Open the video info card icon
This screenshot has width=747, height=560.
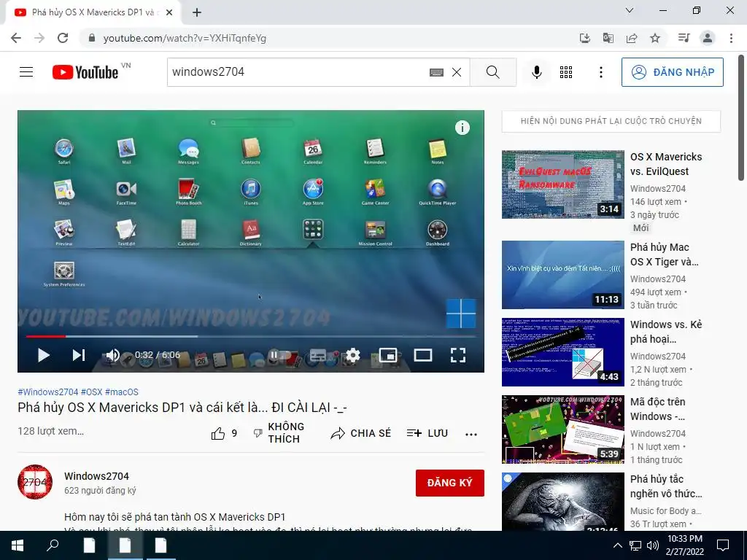pos(462,128)
